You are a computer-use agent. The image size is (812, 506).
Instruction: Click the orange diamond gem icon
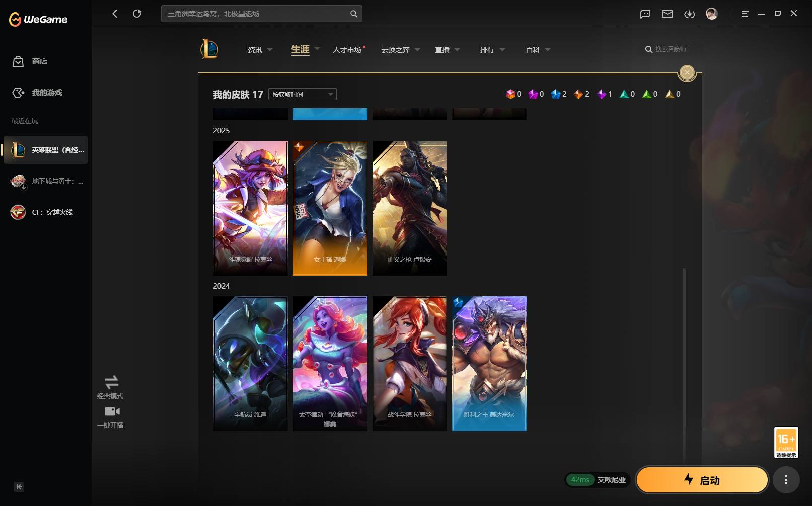tap(578, 94)
